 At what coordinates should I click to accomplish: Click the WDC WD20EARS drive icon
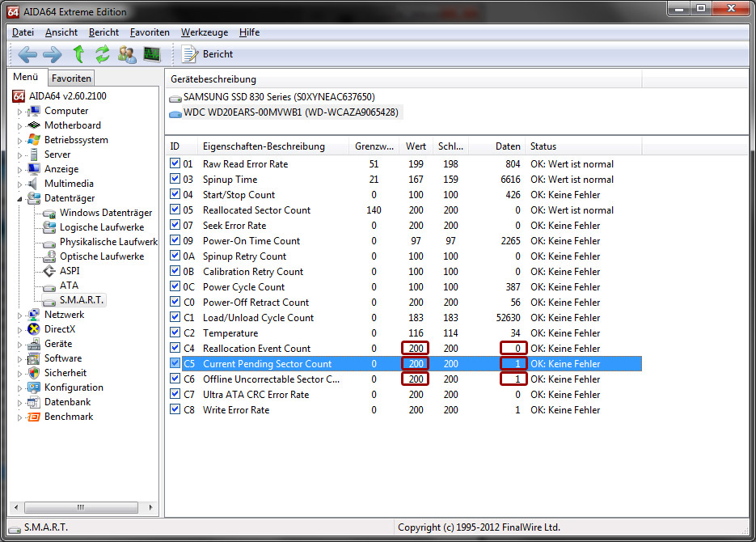175,113
